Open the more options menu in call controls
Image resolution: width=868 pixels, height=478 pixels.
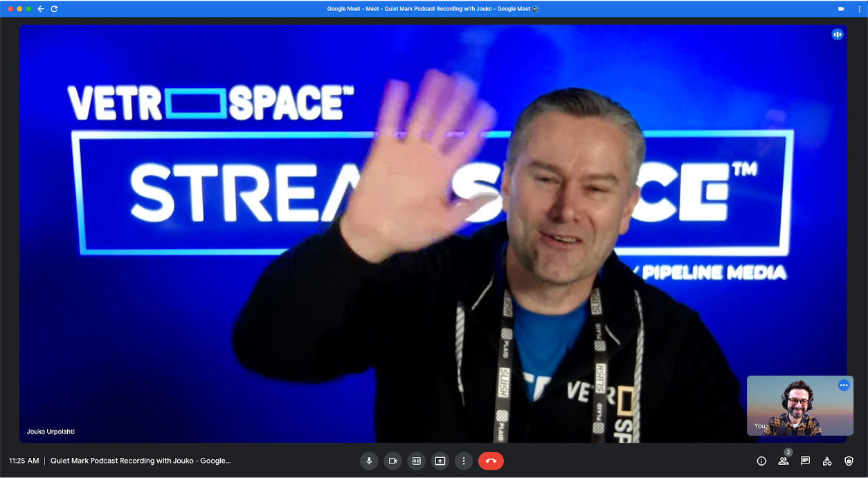pos(464,461)
